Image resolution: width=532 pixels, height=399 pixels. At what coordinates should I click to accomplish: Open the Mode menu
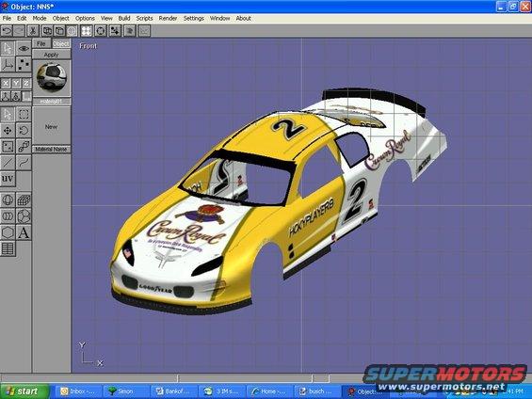(40, 18)
